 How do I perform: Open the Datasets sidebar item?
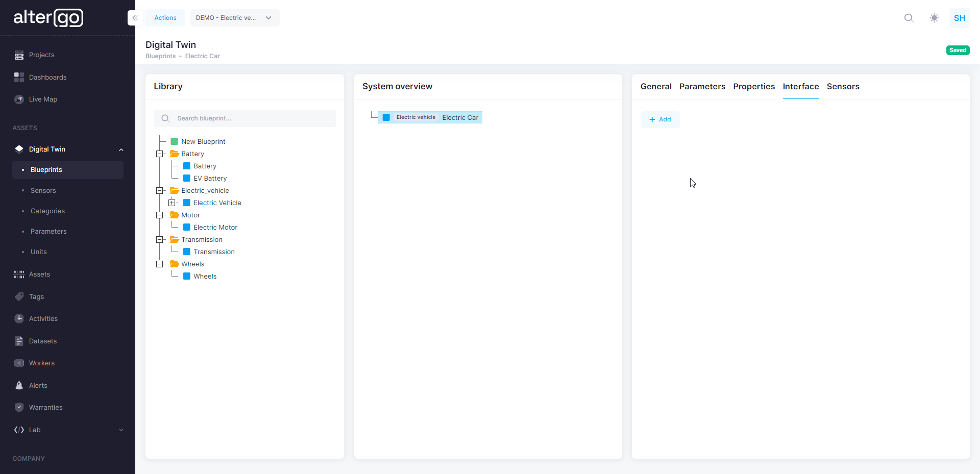coord(42,341)
